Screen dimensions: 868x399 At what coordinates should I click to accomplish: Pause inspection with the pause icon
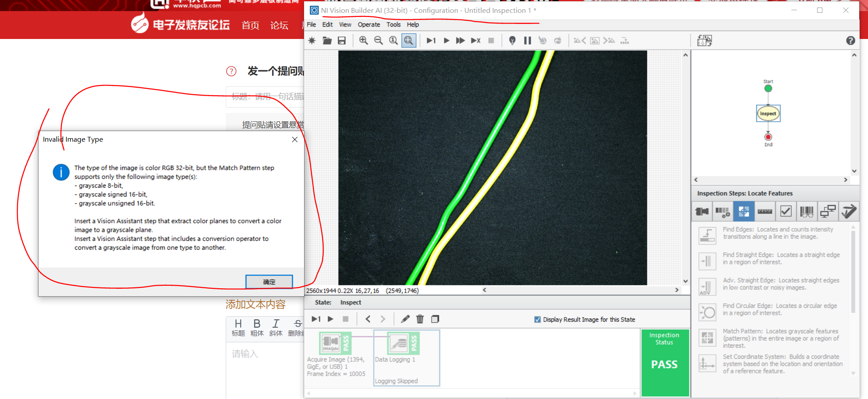click(527, 41)
